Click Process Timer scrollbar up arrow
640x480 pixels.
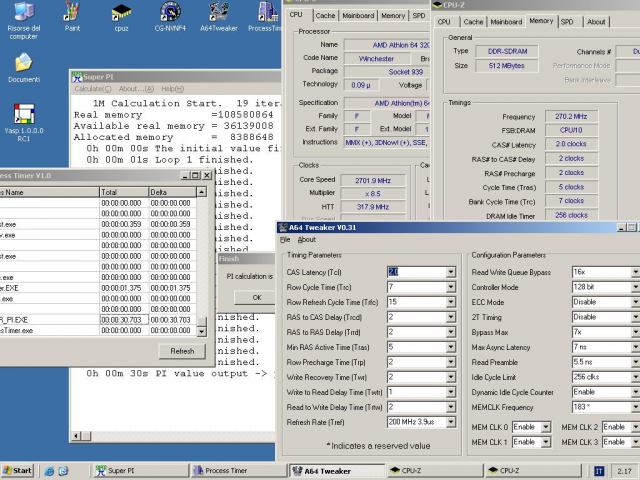pos(201,192)
